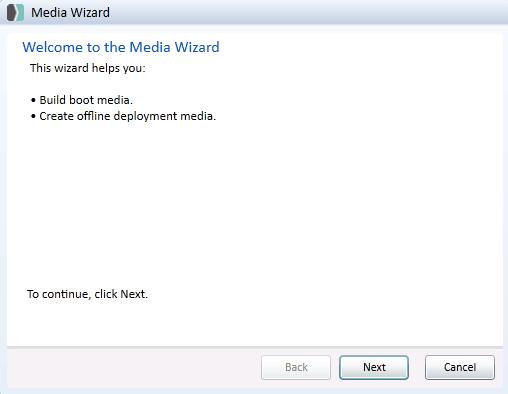Select the 'Welcome to the Media Wizard' heading
The height and width of the screenshot is (394, 508).
click(x=121, y=47)
